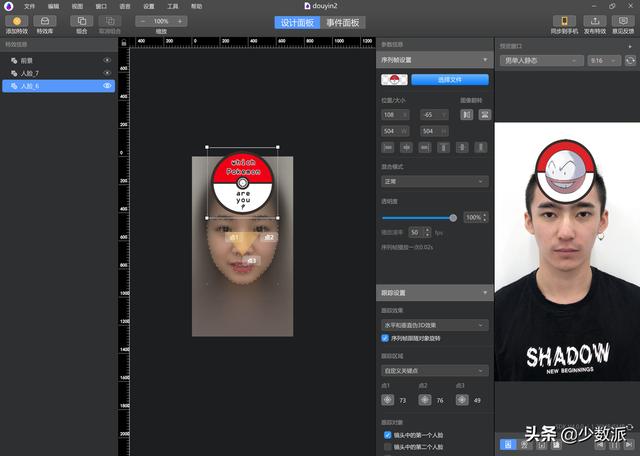Screen dimensions: 640x456
Task: Open the 特效库 effects library
Action: click(45, 21)
